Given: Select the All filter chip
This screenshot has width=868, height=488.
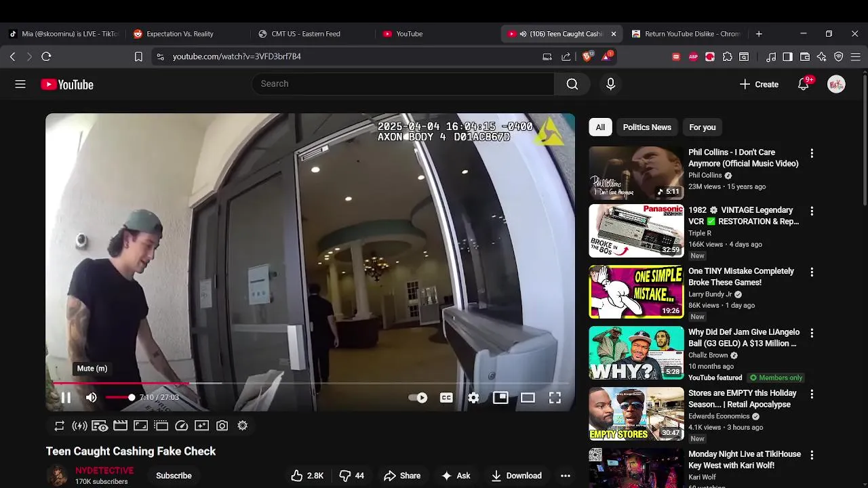Looking at the screenshot, I should pyautogui.click(x=600, y=127).
